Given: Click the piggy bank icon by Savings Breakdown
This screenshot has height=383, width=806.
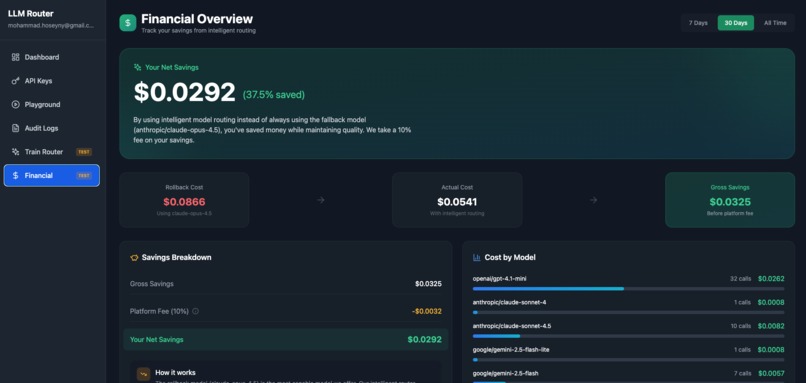Looking at the screenshot, I should 134,258.
